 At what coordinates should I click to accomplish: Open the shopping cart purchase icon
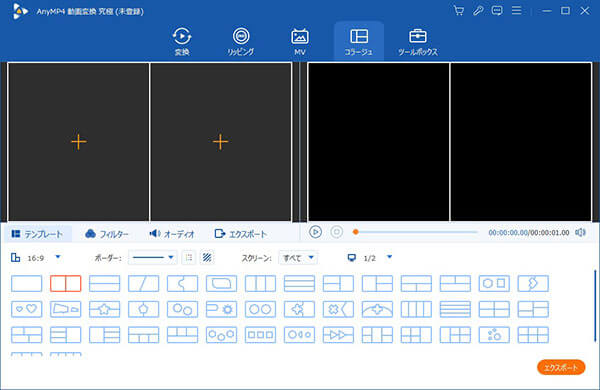458,11
